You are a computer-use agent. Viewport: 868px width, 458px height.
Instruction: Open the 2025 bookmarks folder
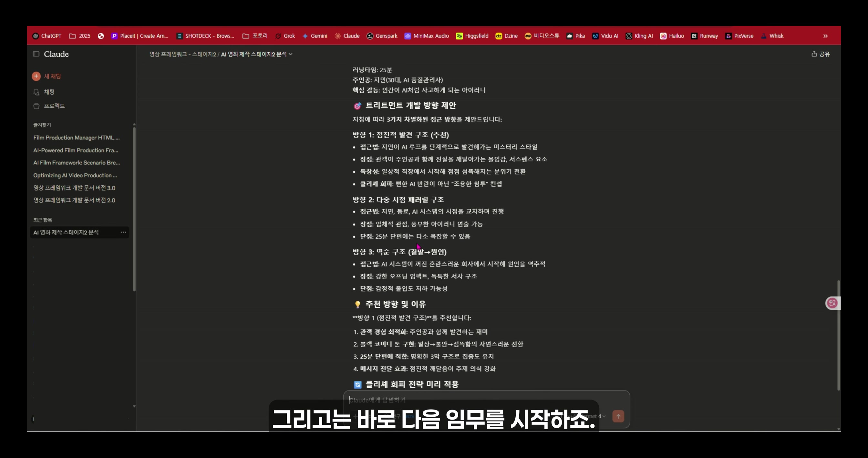(x=79, y=36)
